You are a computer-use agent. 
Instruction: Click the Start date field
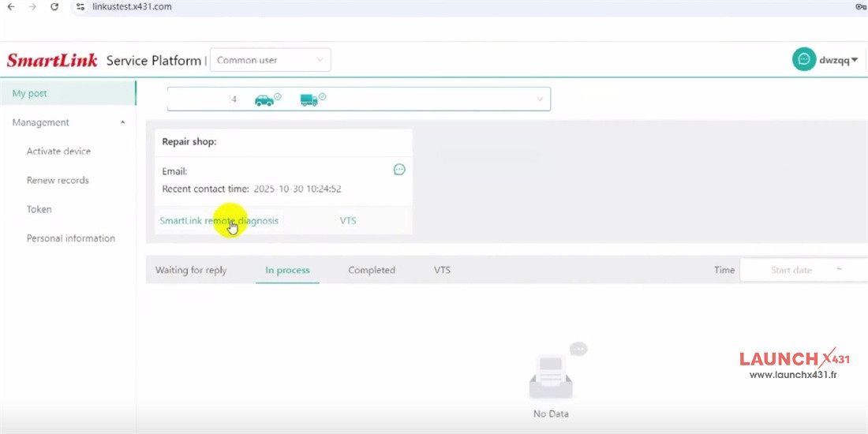[x=791, y=270]
